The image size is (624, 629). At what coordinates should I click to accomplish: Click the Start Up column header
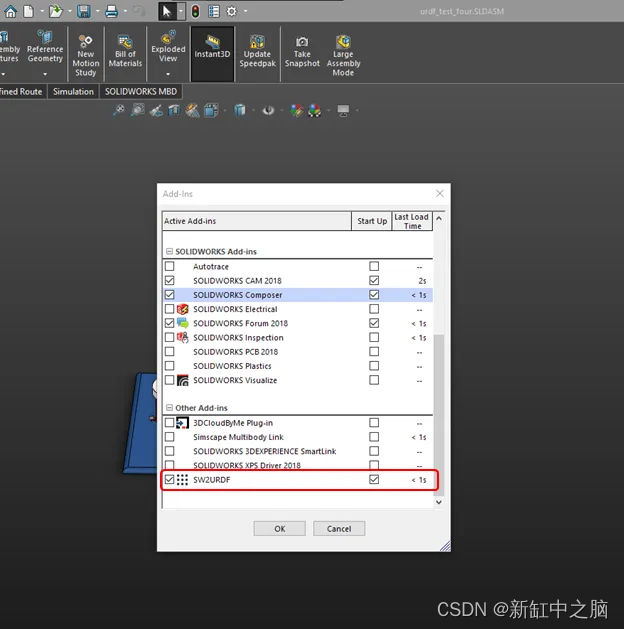pyautogui.click(x=372, y=221)
